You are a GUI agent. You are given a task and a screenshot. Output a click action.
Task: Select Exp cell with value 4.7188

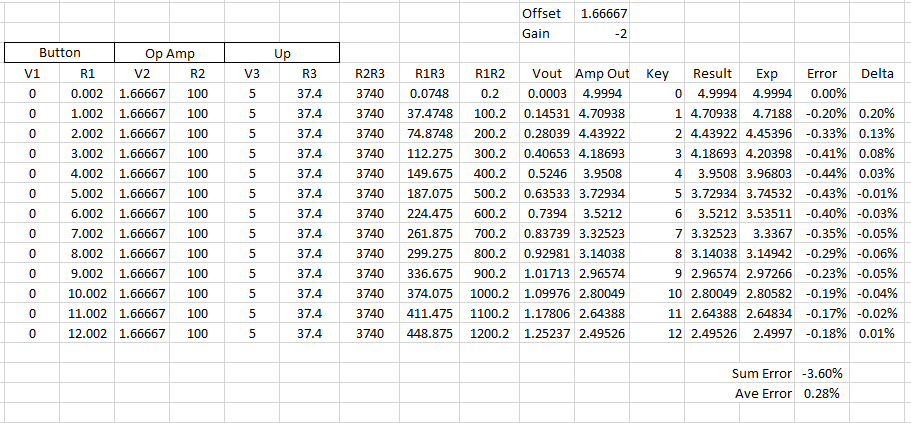[767, 114]
